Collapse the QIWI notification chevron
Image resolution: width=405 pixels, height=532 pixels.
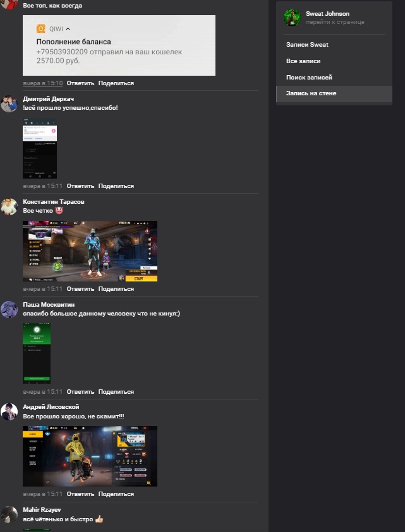click(x=68, y=28)
